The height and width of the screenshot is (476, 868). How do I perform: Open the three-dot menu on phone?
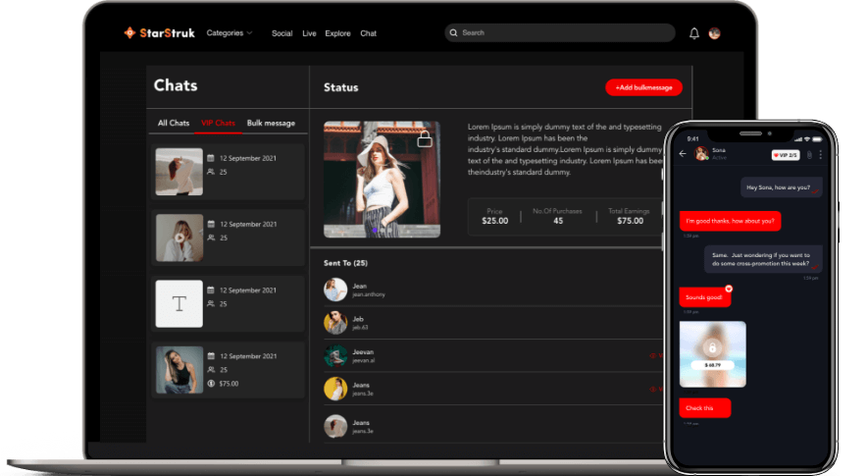click(820, 155)
